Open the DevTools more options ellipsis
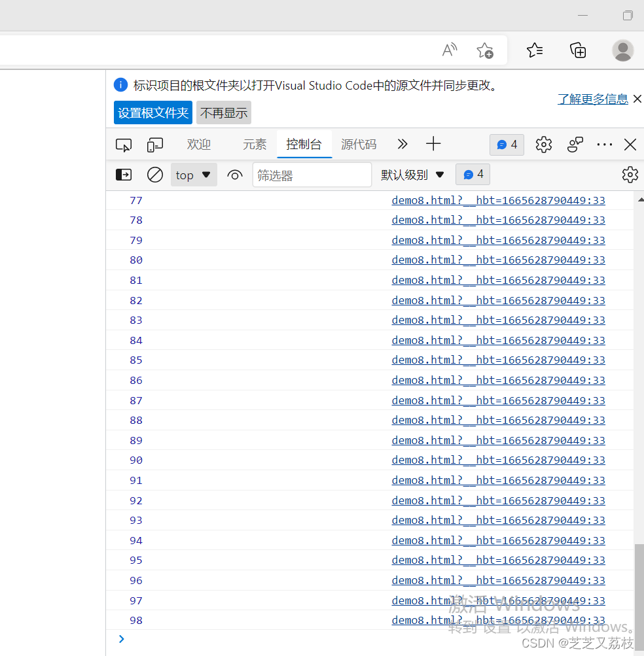The image size is (644, 656). coord(604,145)
